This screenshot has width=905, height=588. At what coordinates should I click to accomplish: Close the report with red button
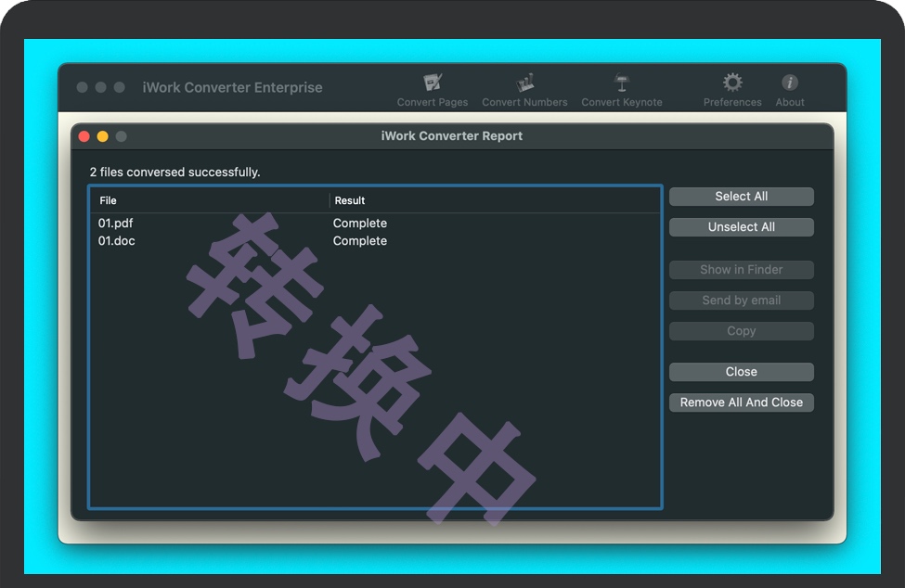point(84,136)
